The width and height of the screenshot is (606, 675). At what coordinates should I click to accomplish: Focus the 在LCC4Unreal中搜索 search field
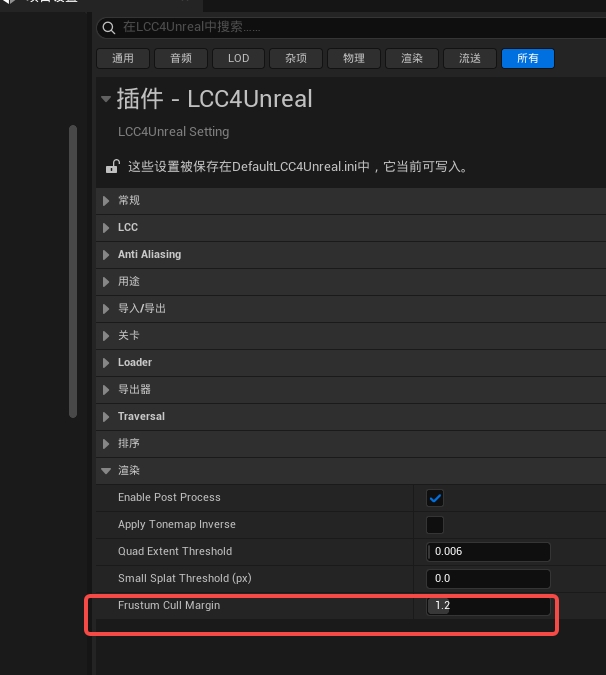click(x=351, y=28)
